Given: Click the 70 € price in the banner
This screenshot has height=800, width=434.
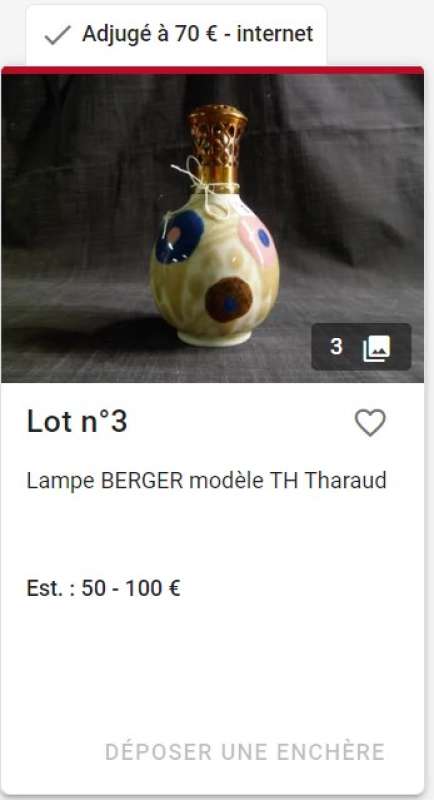Looking at the screenshot, I should tap(197, 34).
